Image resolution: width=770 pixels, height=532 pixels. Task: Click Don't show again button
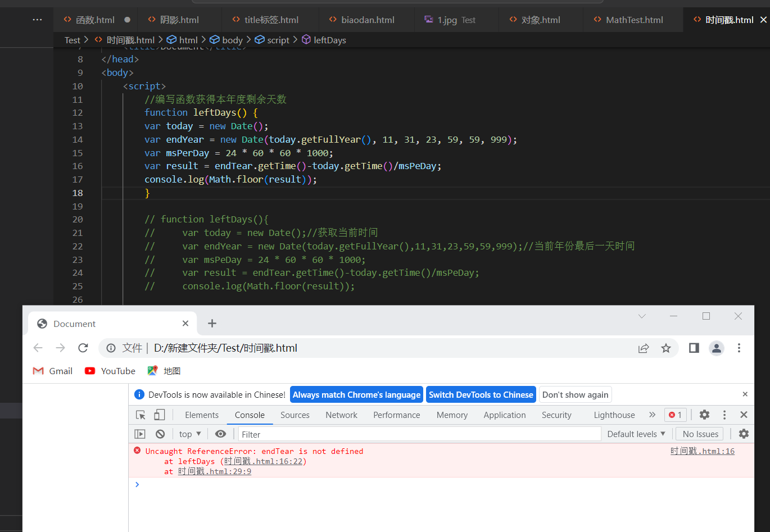click(x=575, y=395)
